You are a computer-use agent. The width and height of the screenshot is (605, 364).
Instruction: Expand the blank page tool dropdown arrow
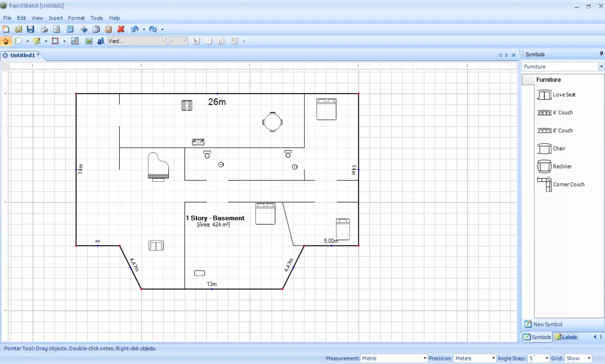28,41
